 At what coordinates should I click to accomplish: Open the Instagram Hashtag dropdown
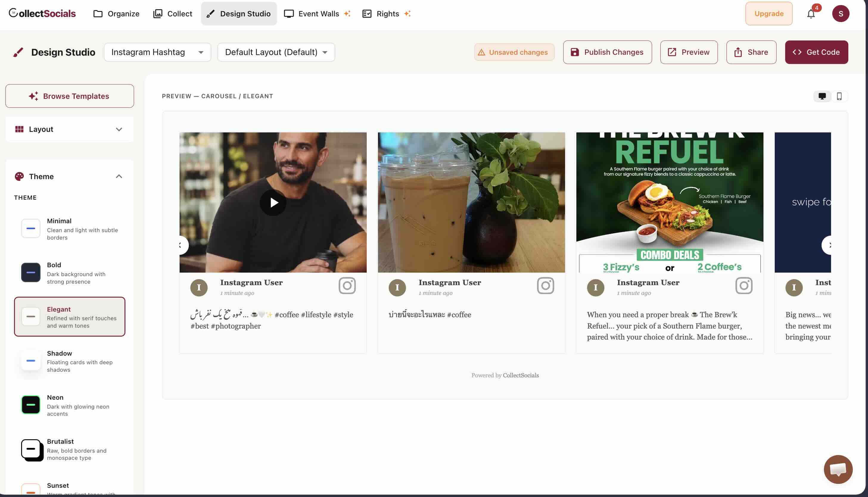point(158,52)
